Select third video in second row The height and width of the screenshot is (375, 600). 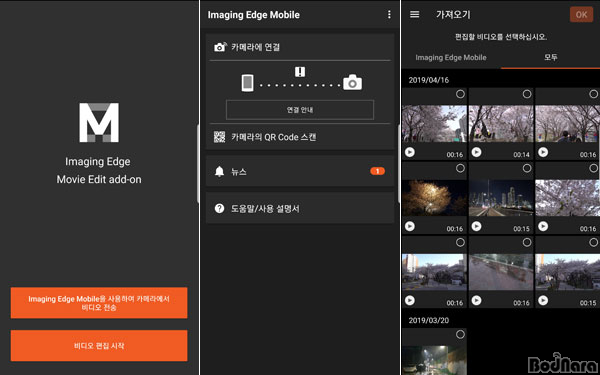593,168
